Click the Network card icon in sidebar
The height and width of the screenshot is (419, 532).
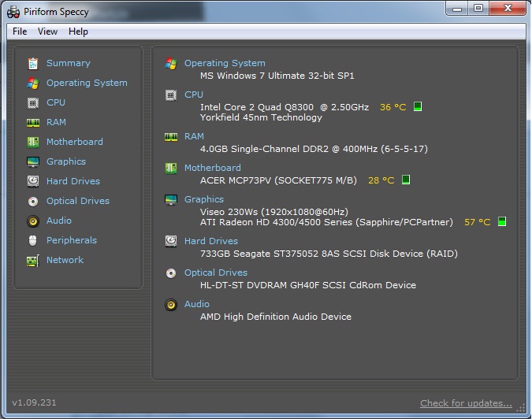[x=33, y=261]
